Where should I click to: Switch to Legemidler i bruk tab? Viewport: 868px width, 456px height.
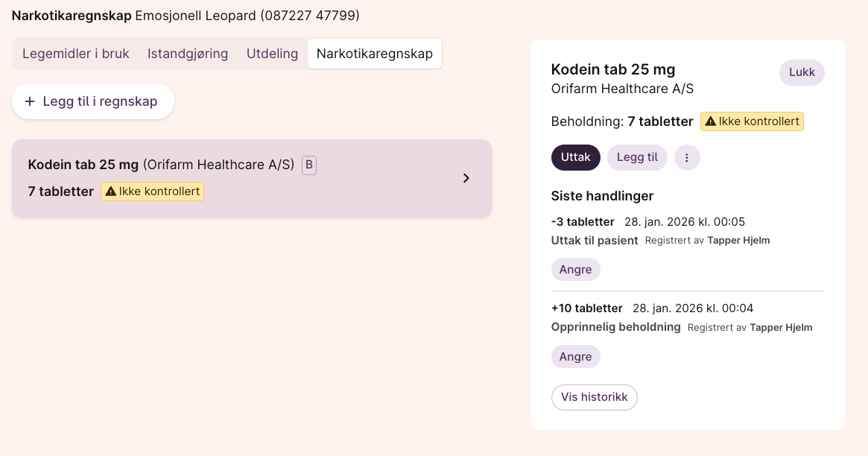(76, 54)
